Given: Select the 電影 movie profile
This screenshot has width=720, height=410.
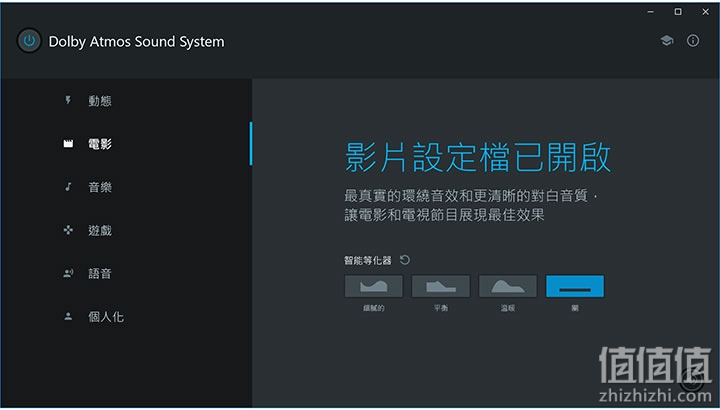Looking at the screenshot, I should (x=126, y=144).
